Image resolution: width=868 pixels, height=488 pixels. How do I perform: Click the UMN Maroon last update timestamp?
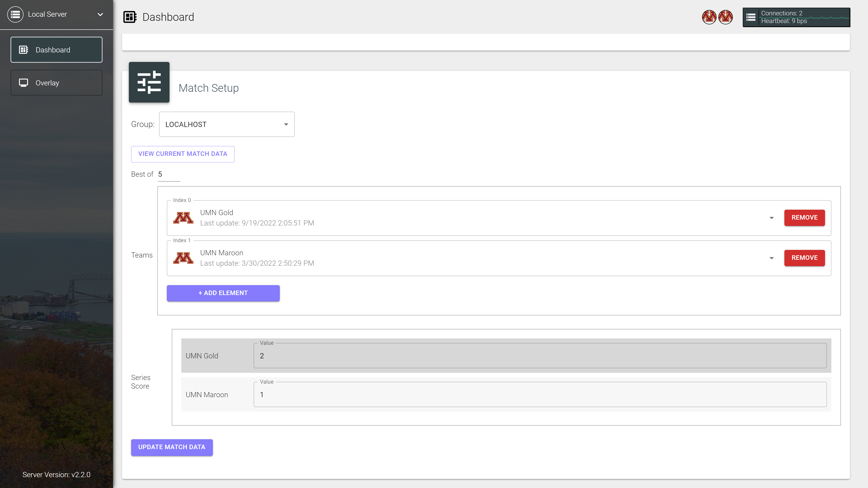[257, 263]
